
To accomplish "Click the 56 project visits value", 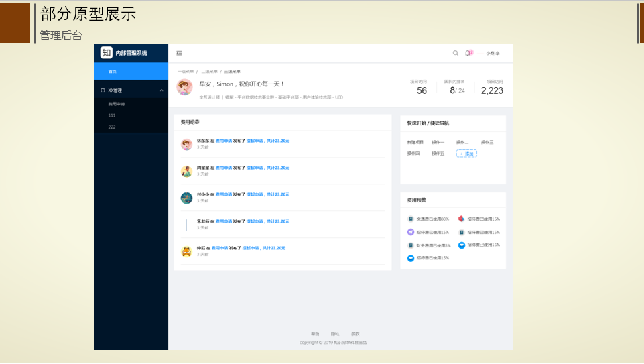I will tap(422, 90).
